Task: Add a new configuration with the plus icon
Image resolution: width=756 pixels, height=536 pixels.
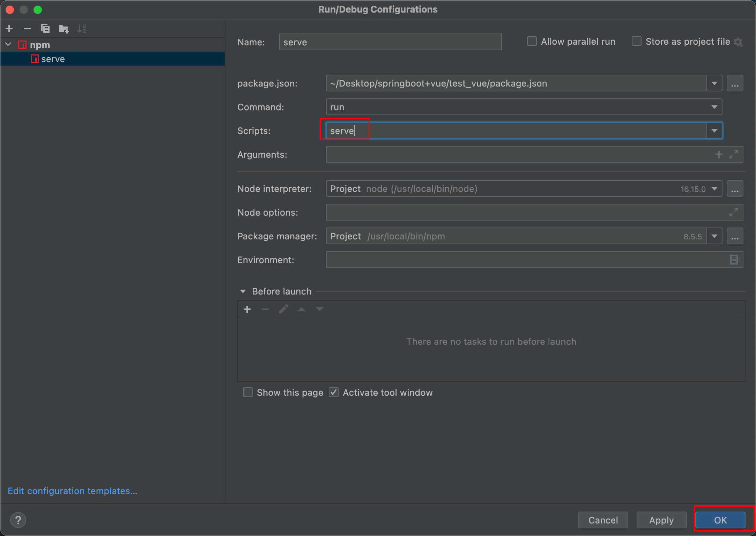Action: click(x=9, y=29)
